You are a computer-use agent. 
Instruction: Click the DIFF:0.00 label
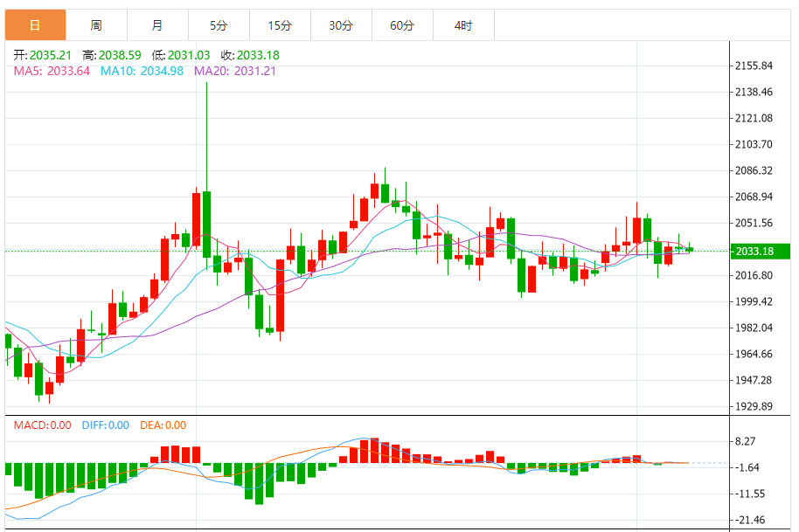coord(106,425)
